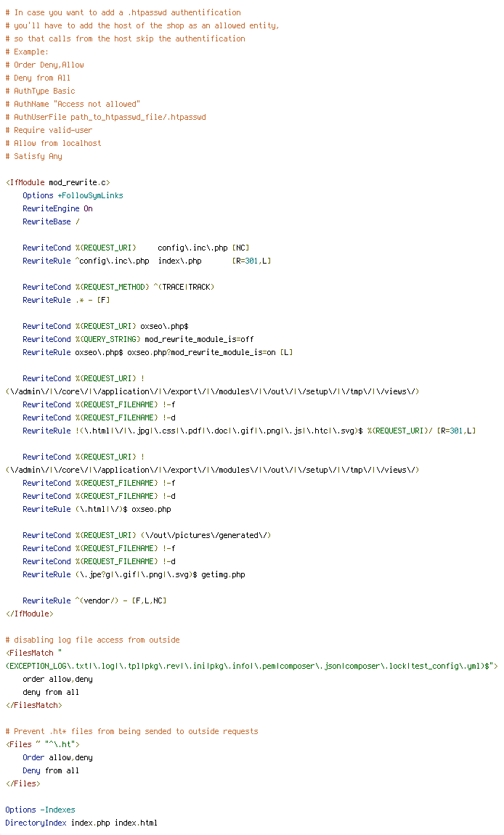Click the RewriteCond '%{REQUEST_METHOD} ^(TRACE|TRACK)' line
The height and width of the screenshot is (835, 504).
click(x=118, y=287)
